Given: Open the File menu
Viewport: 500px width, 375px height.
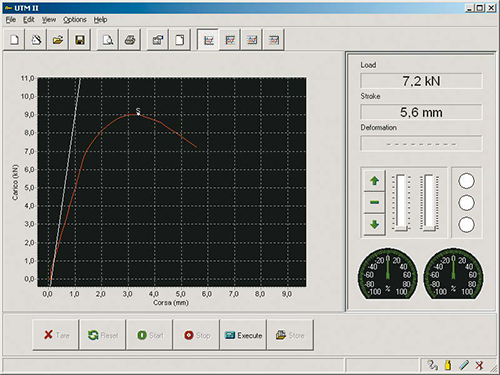Looking at the screenshot, I should tap(11, 20).
